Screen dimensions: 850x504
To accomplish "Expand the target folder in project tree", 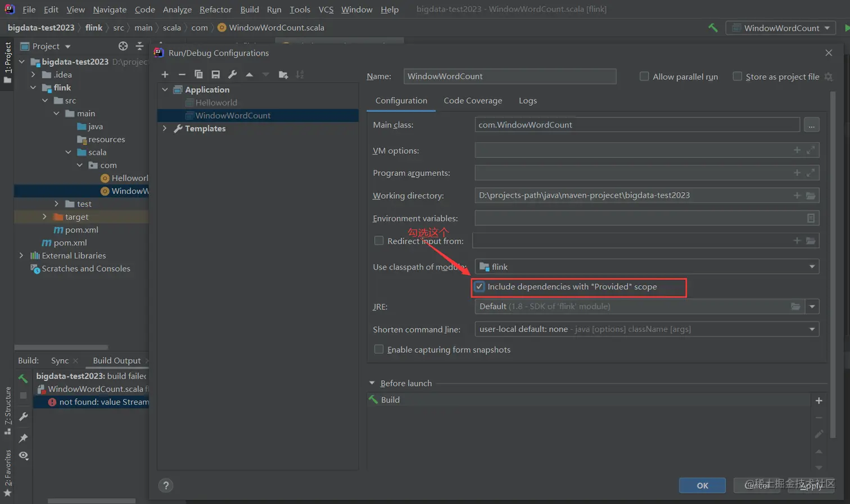I will [44, 216].
